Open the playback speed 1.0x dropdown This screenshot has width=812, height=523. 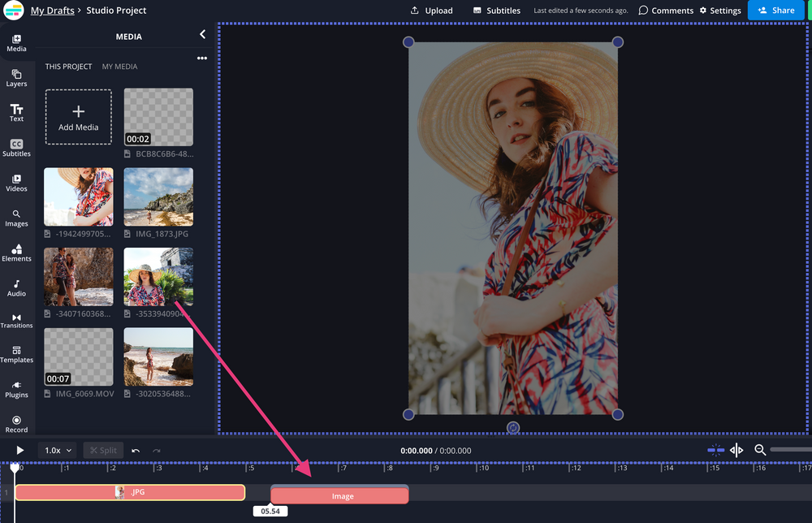pyautogui.click(x=57, y=450)
